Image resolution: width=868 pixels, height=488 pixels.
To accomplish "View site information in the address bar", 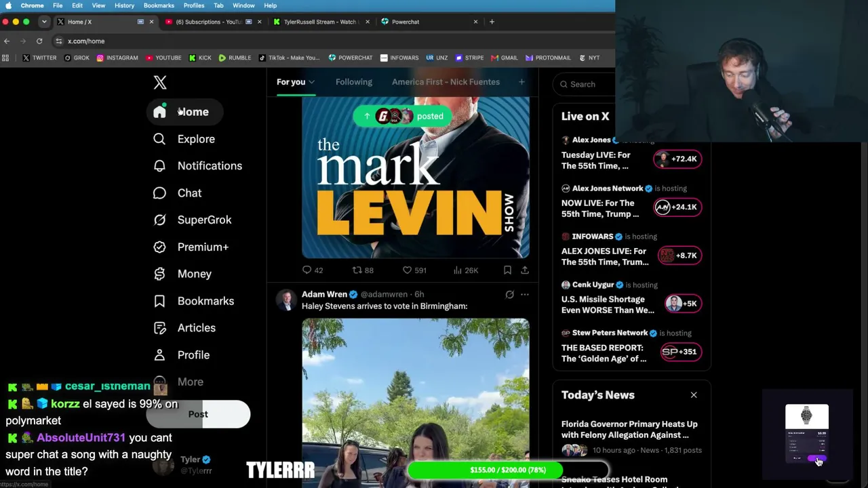I will [x=59, y=41].
